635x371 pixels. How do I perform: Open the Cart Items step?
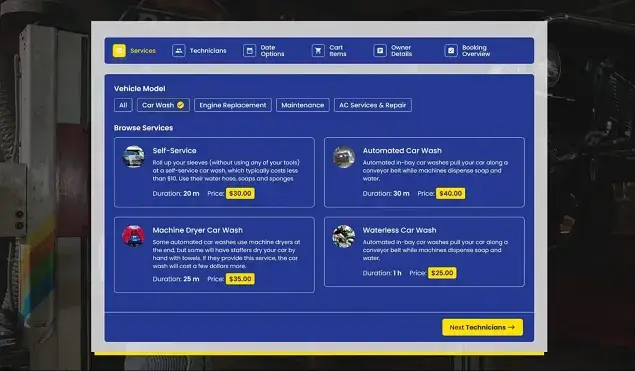(338, 51)
